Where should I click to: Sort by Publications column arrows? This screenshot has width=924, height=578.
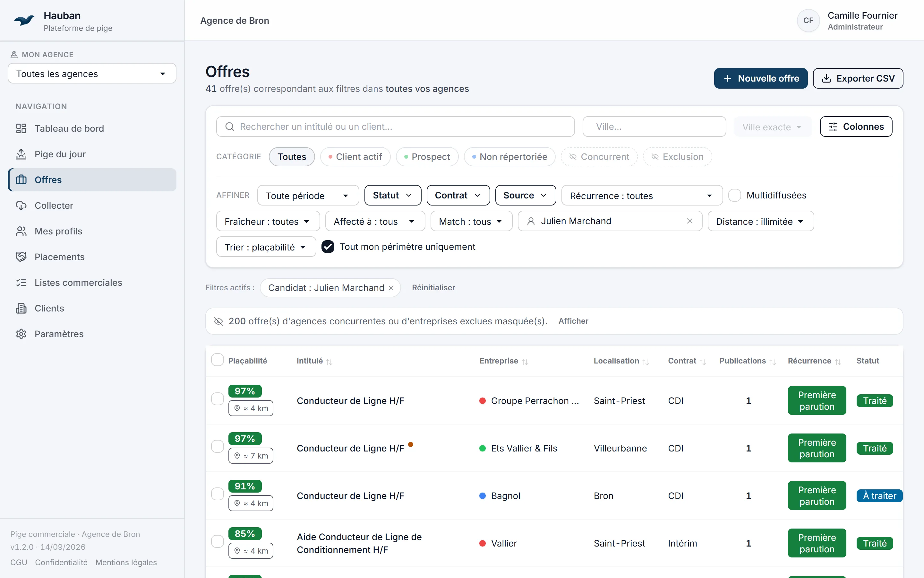[x=773, y=362]
